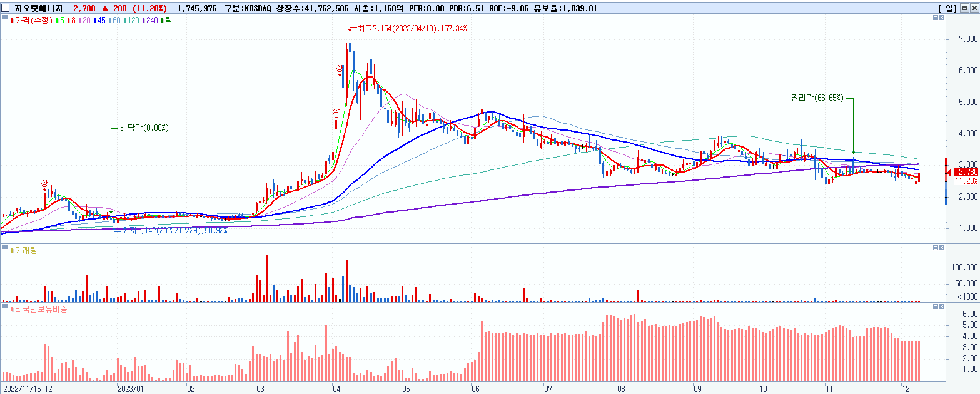Maximize the 외국인보유비중 pane
980x394 pixels.
[x=936, y=306]
